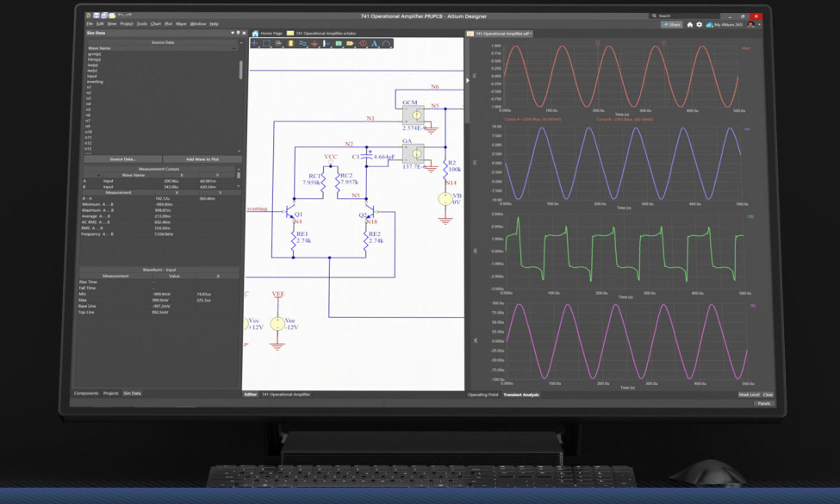Click the My Altium 365 cloud icon
The image size is (840, 504).
click(709, 25)
